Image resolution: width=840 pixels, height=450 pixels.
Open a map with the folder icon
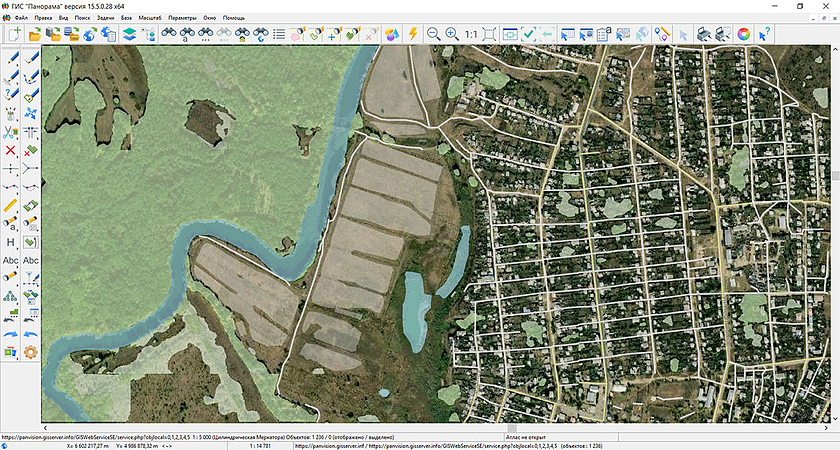click(x=34, y=34)
